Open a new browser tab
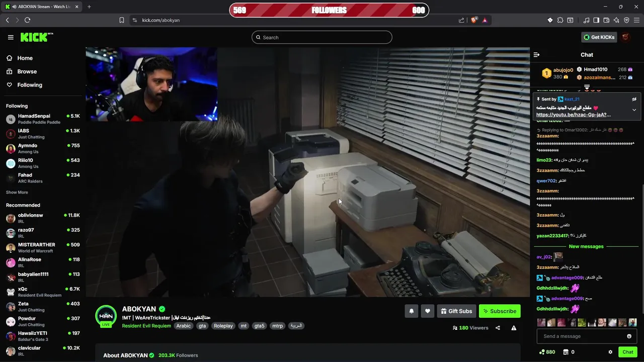Screen dimensions: 644x362 click(x=89, y=7)
